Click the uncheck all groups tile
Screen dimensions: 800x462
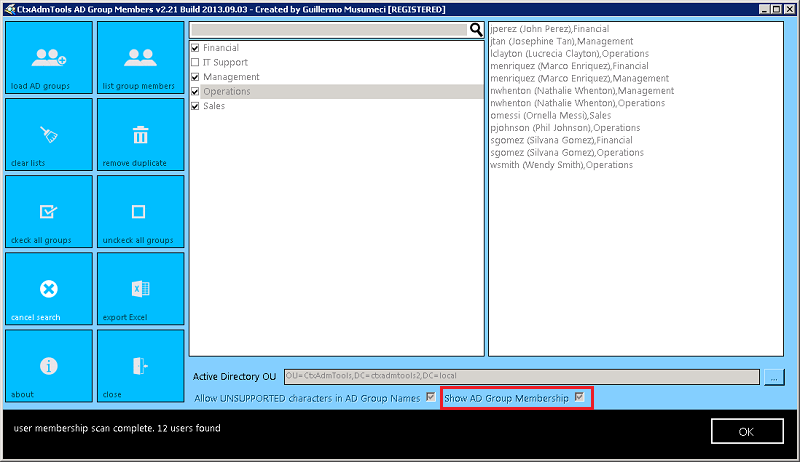tap(140, 212)
